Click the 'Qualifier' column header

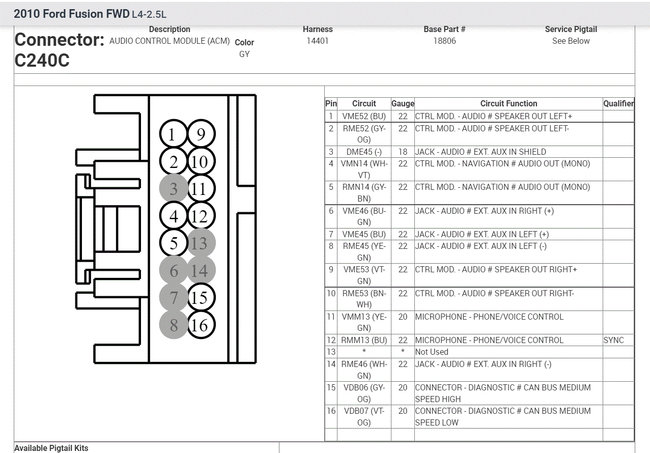[618, 104]
